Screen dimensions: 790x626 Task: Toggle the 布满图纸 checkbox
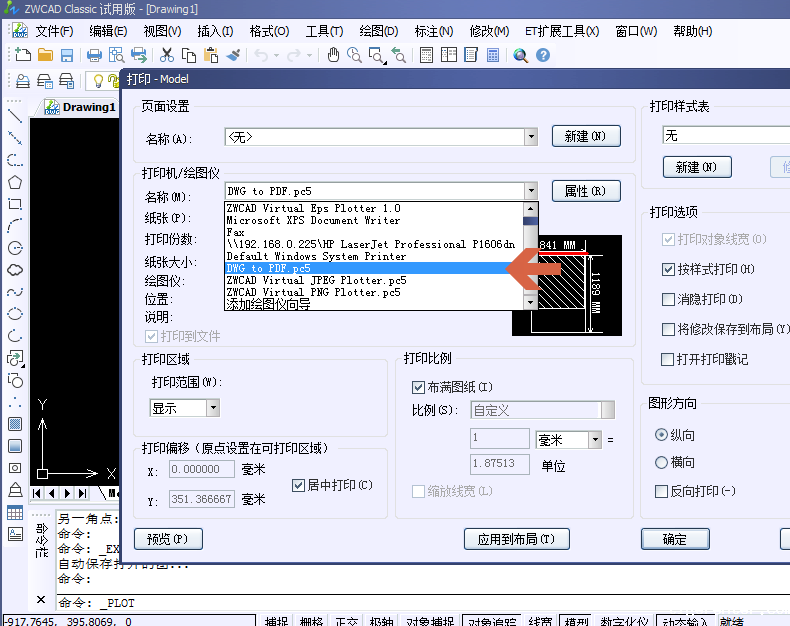pyautogui.click(x=418, y=387)
